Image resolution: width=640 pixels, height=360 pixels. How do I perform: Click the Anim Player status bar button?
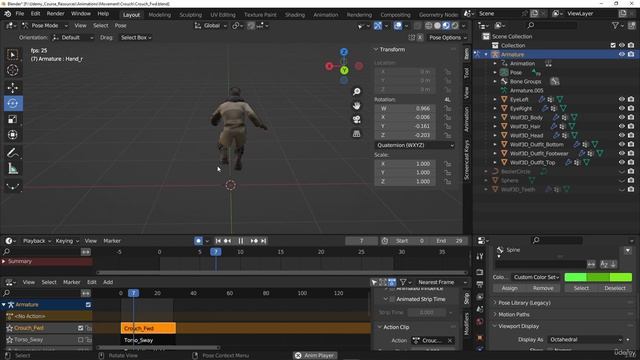point(315,356)
